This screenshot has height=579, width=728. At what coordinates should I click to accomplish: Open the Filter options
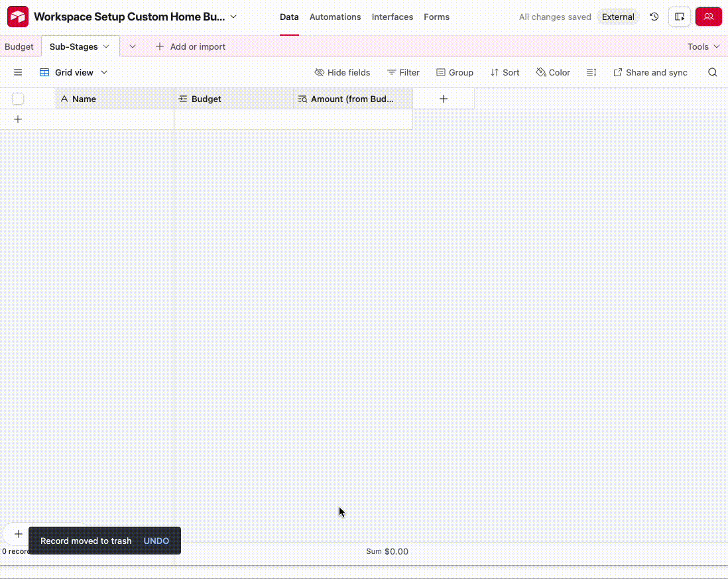coord(403,72)
